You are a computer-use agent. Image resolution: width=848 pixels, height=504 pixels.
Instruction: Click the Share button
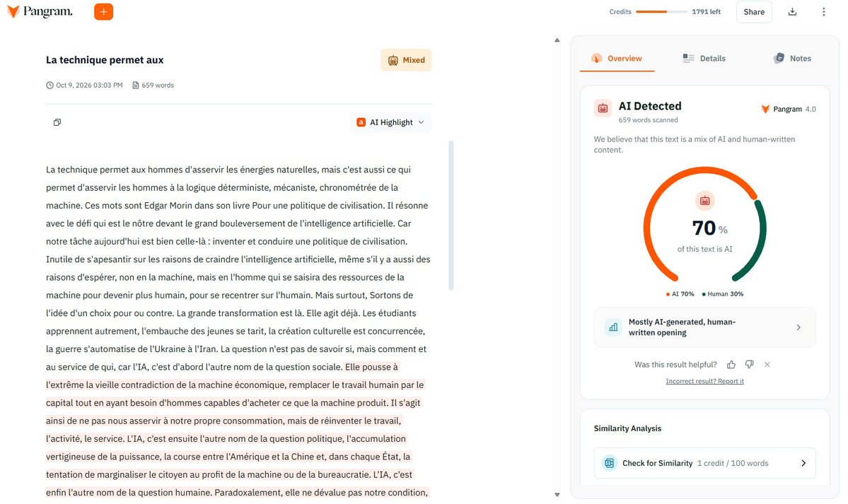pos(754,12)
